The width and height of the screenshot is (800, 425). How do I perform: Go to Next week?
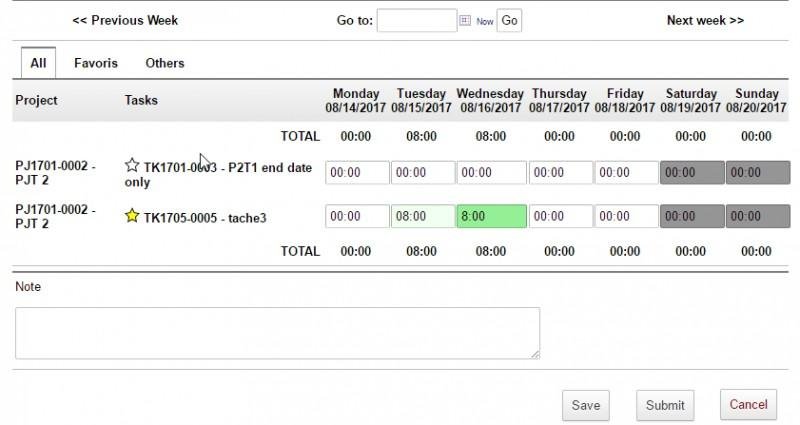click(x=705, y=20)
